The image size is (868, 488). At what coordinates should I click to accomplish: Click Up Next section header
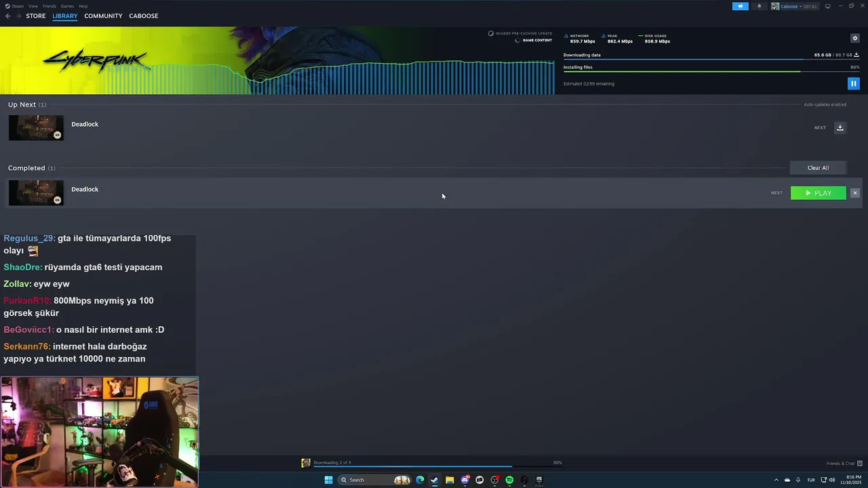coord(27,104)
